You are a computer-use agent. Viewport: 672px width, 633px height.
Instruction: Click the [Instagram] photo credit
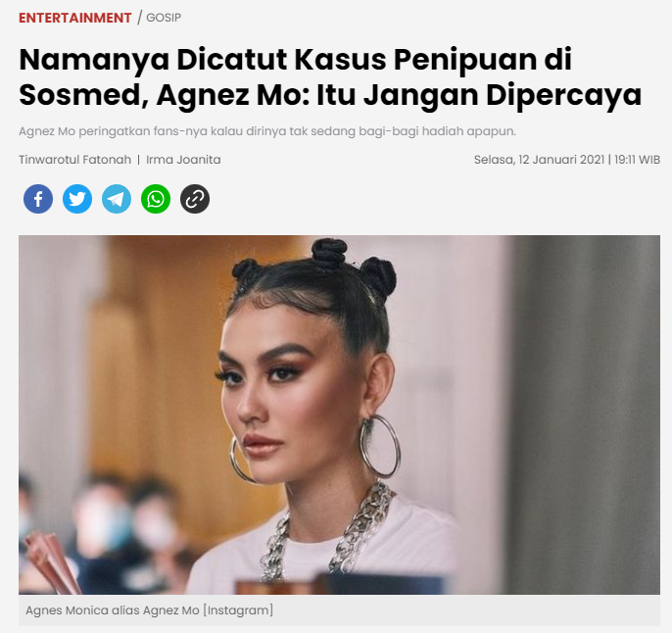(238, 609)
